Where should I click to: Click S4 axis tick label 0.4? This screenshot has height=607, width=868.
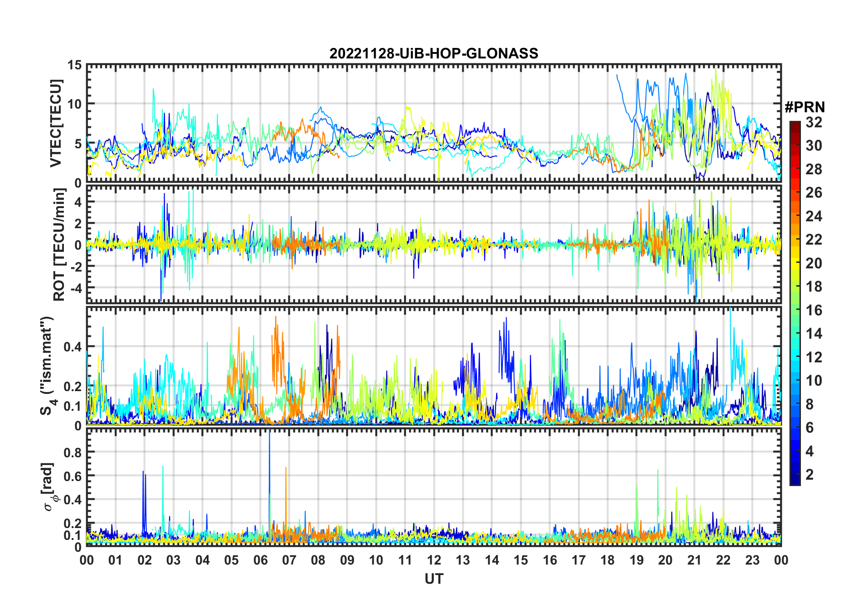[x=73, y=346]
